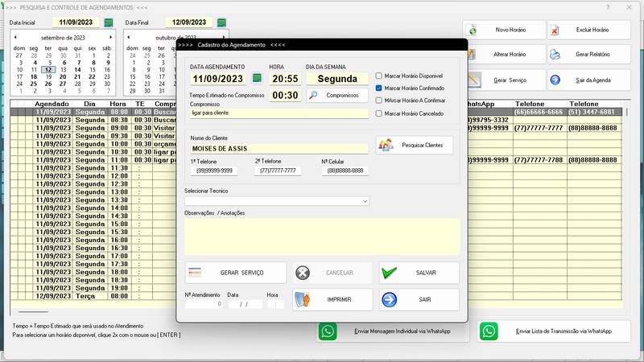Screen dimensions: 644x362
Task: Click the Nº Celular field
Action: click(345, 171)
